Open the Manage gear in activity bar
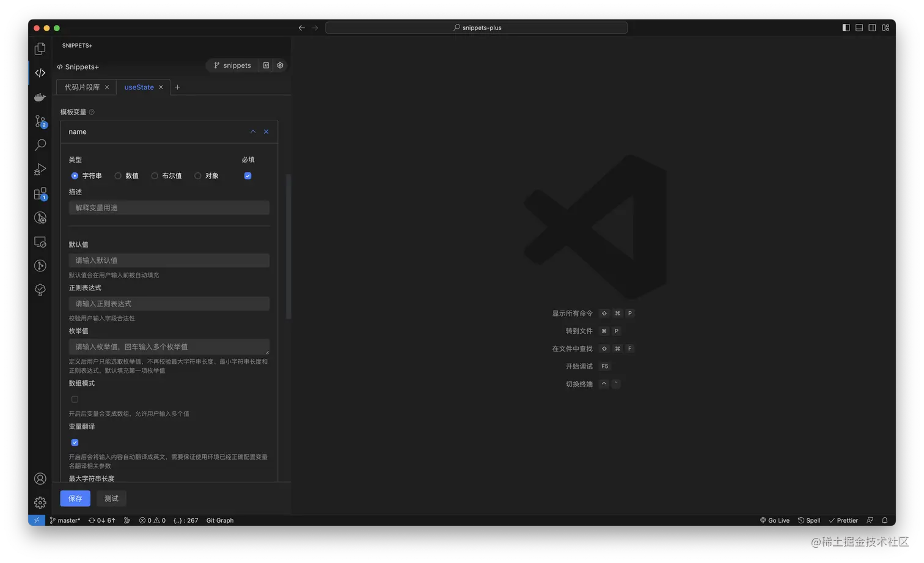924x563 pixels. click(40, 502)
